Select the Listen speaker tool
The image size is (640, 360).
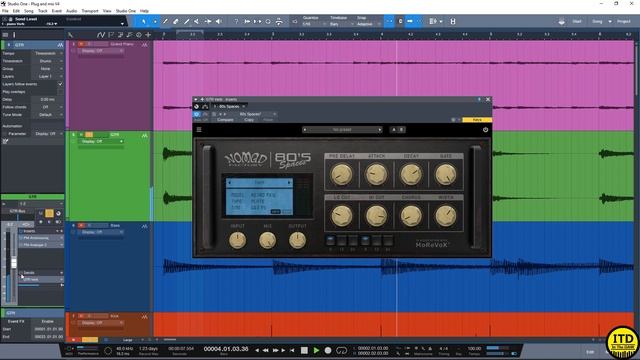click(x=219, y=21)
